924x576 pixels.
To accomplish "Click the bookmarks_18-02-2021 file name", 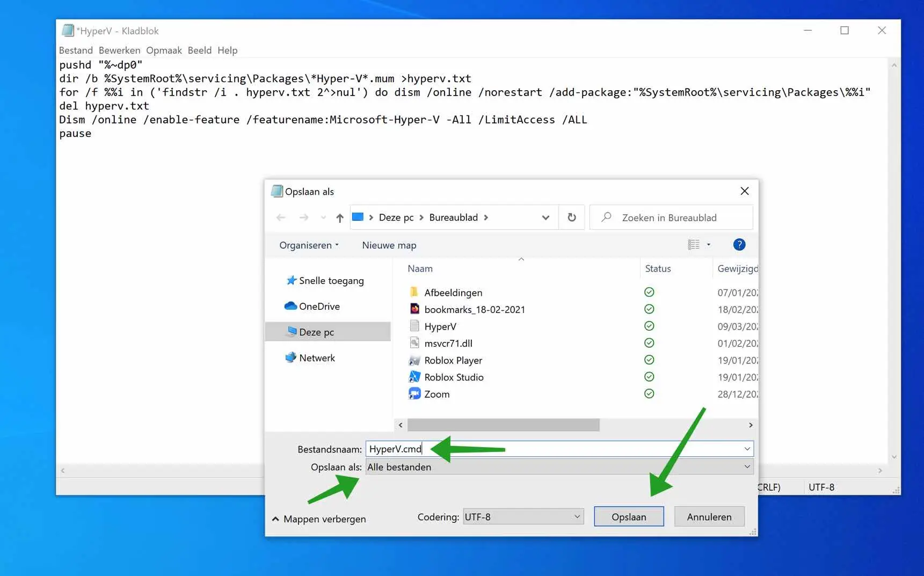I will [475, 310].
